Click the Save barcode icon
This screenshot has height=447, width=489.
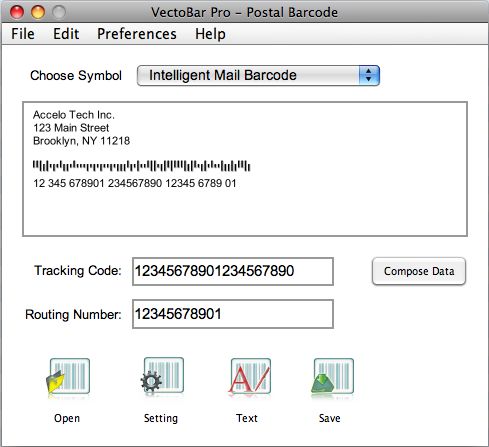coord(332,376)
